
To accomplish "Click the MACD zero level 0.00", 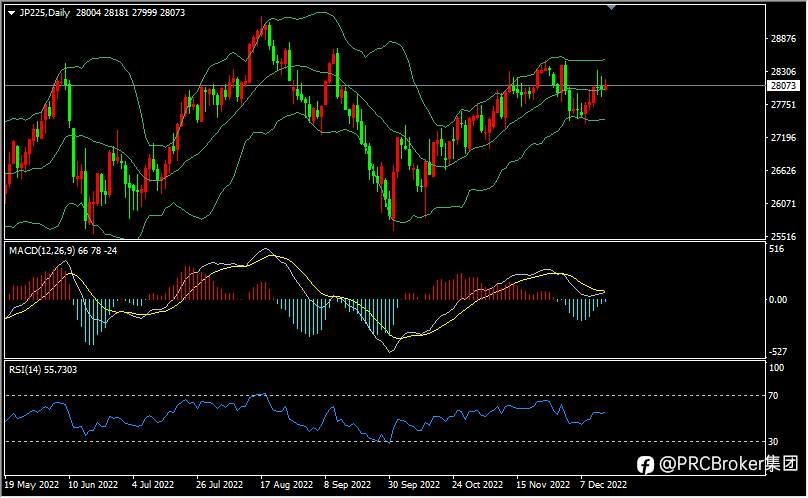I will click(778, 300).
